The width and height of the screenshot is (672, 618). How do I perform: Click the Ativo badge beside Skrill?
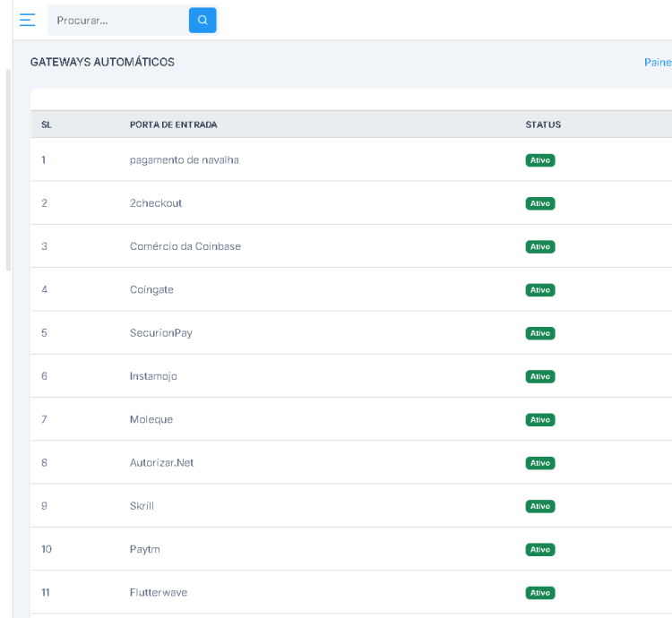click(540, 506)
